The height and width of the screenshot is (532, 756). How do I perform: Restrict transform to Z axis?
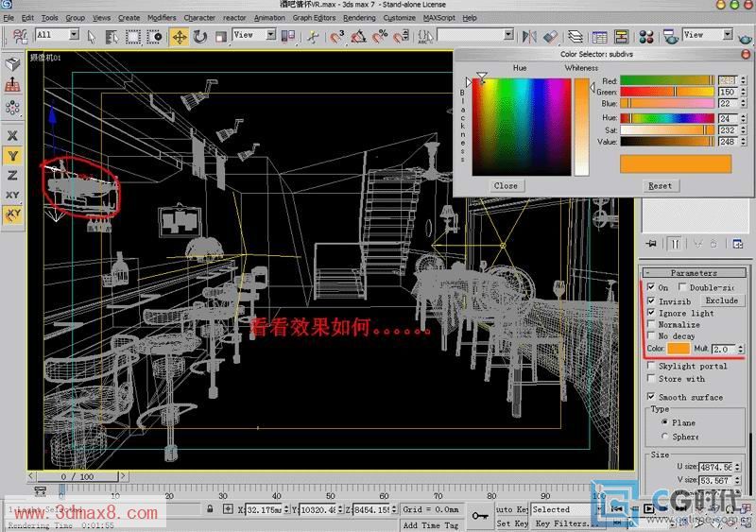tap(12, 176)
